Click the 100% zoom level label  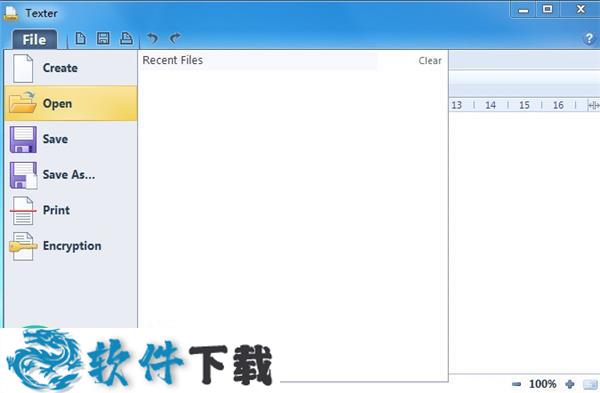click(x=543, y=384)
